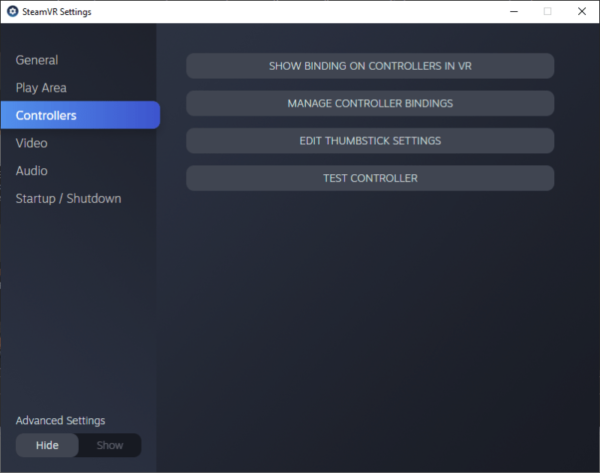Click the SteamVR logo icon in title bar
600x473 pixels.
(x=13, y=11)
